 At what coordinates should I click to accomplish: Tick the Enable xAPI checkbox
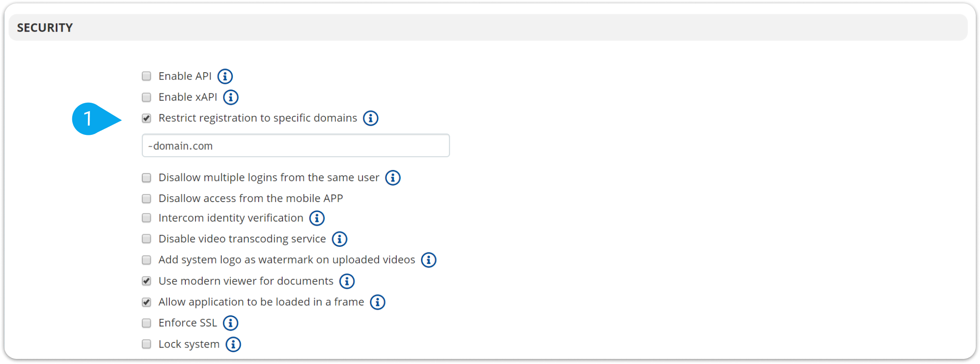[147, 97]
